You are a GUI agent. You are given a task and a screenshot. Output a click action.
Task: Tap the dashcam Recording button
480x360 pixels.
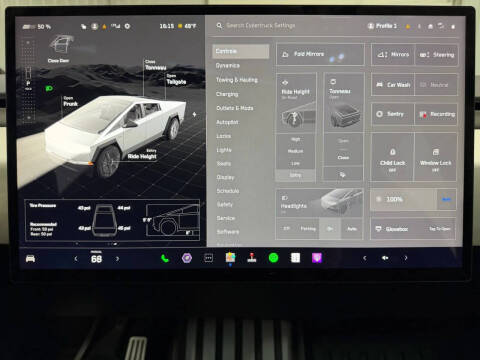tap(436, 114)
